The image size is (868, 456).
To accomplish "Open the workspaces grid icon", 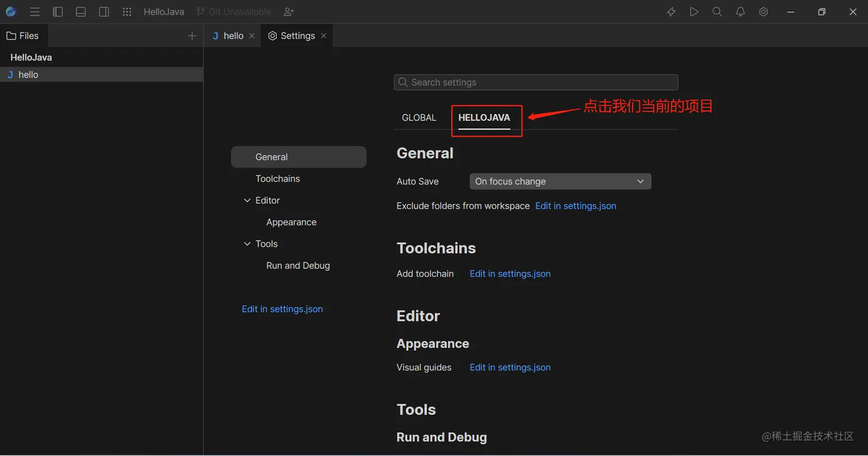I will point(127,11).
